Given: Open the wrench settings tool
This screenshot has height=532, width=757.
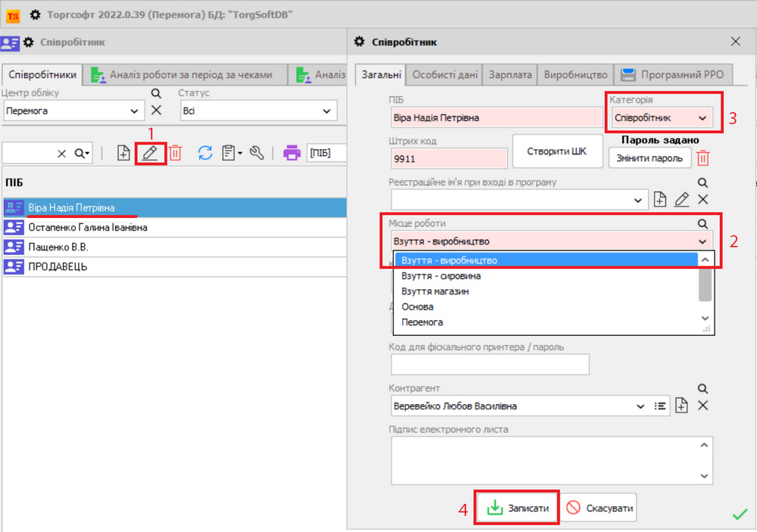Looking at the screenshot, I should [x=257, y=153].
